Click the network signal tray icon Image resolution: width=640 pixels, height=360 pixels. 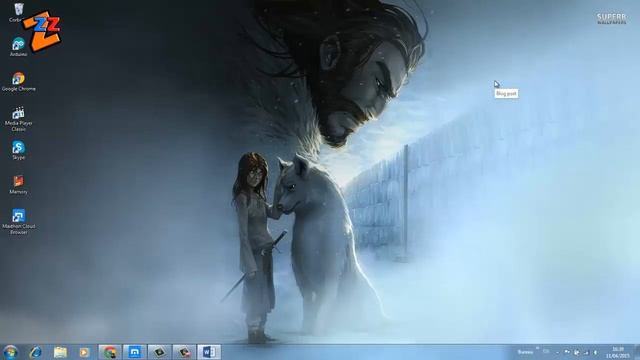[586, 352]
